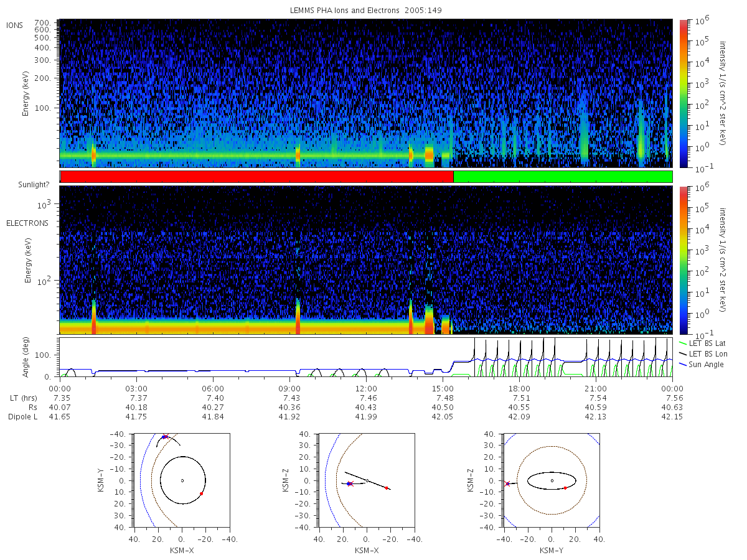
Task: Click the KSM-X versus KSM-Z orbit plot
Action: tap(367, 480)
